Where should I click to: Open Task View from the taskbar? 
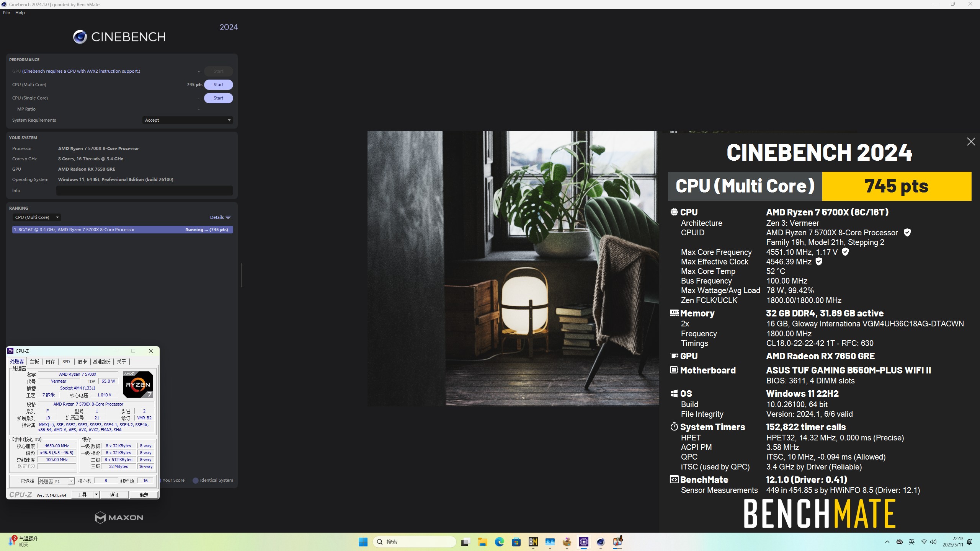465,542
